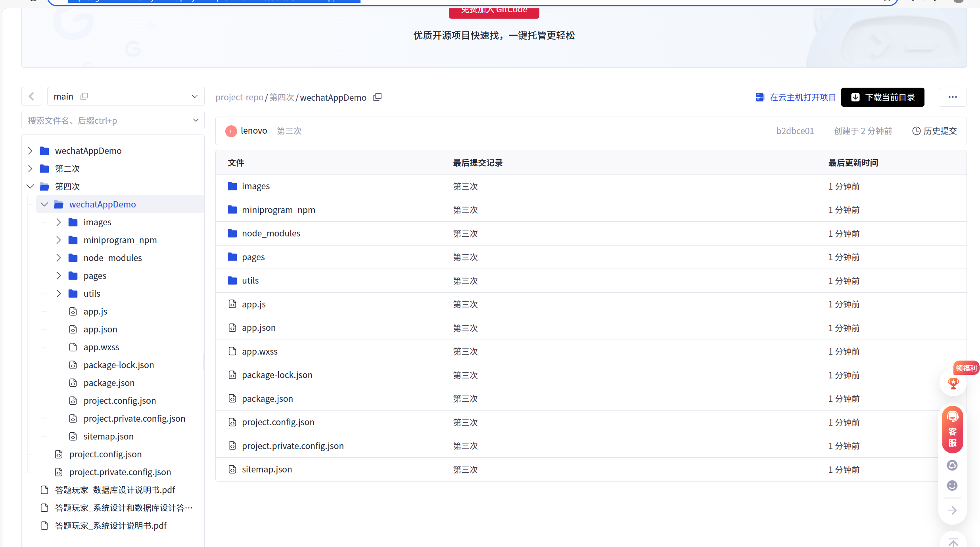Expand the 第二次 folder in tree

tap(30, 169)
